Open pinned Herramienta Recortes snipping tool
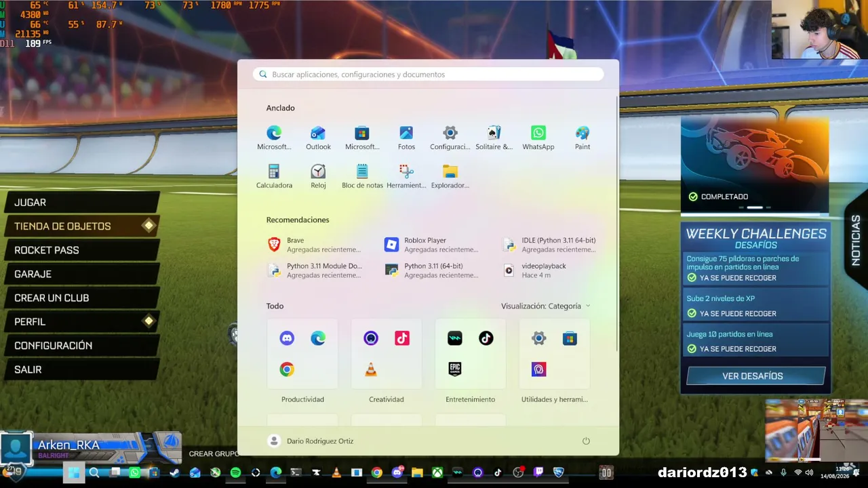868x488 pixels. pyautogui.click(x=406, y=176)
